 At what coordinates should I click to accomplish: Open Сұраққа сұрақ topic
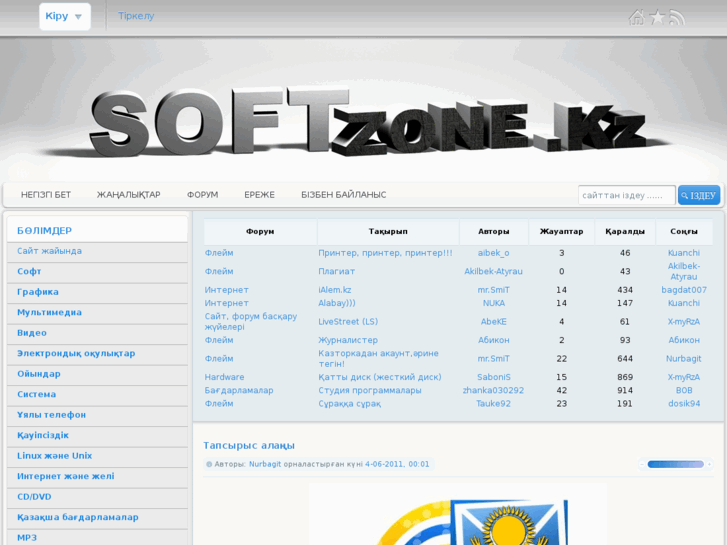349,404
